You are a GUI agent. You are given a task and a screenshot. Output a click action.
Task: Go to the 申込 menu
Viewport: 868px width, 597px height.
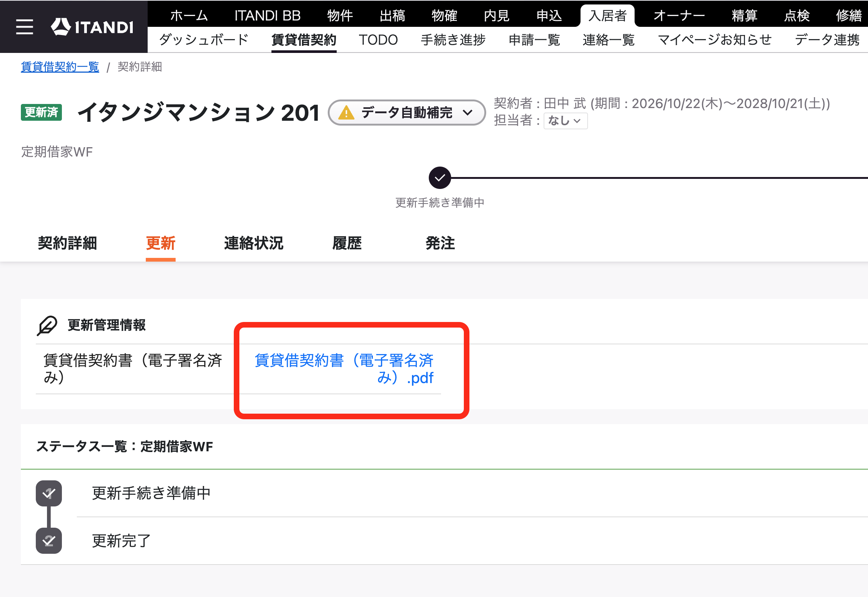[549, 16]
